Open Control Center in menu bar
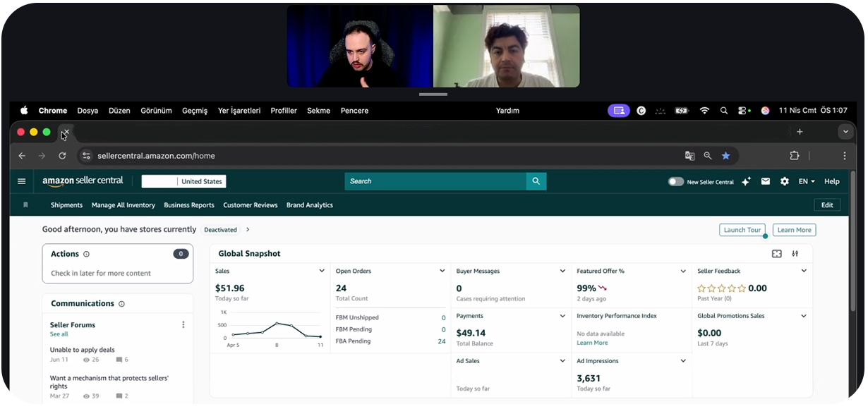Screen dimensions: 868x409 tap(744, 111)
